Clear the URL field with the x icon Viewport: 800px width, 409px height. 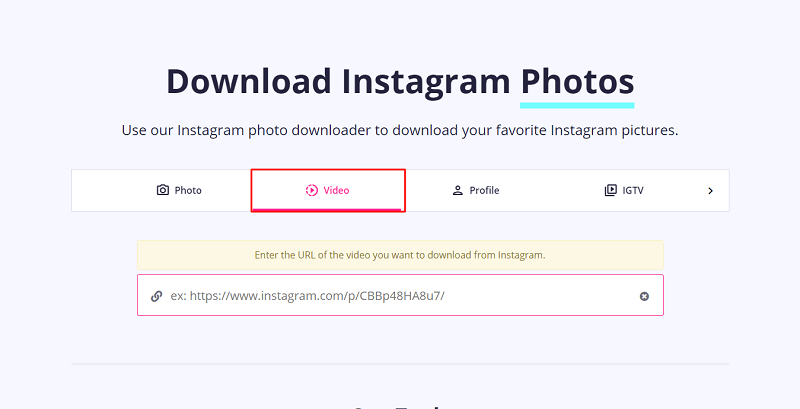click(644, 296)
